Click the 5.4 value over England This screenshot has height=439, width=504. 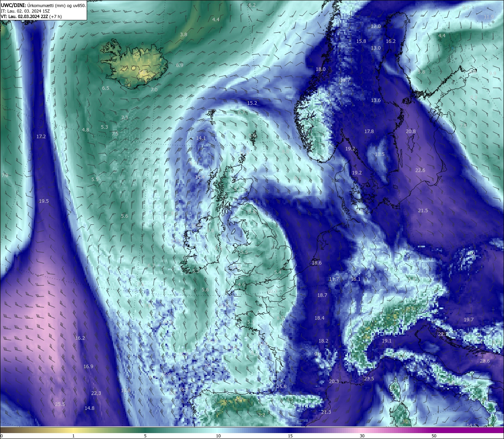[278, 272]
